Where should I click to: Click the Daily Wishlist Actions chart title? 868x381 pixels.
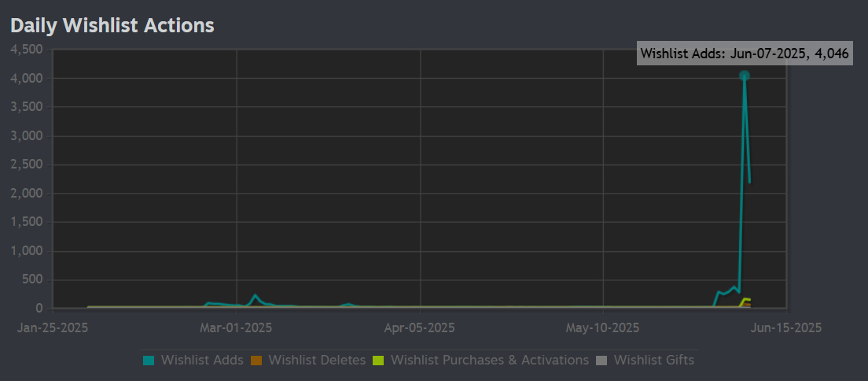[112, 25]
